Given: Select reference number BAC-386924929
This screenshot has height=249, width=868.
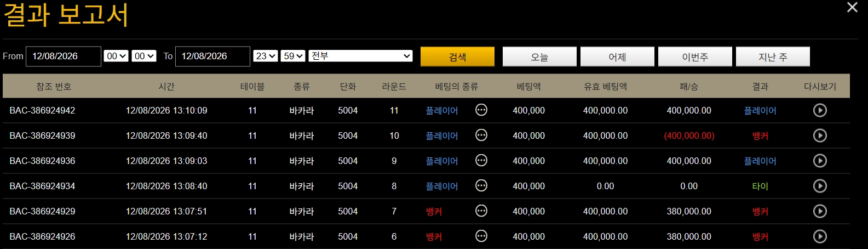Looking at the screenshot, I should click(x=42, y=211).
